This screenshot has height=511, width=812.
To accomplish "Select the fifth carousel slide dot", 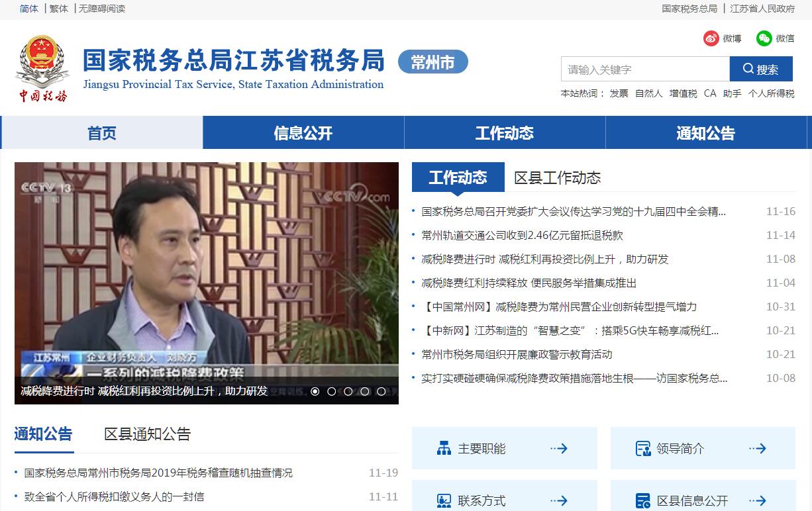I will click(x=381, y=391).
